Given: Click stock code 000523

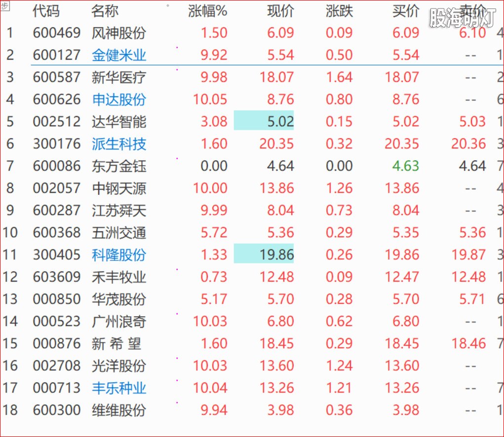Looking at the screenshot, I should tap(57, 321).
